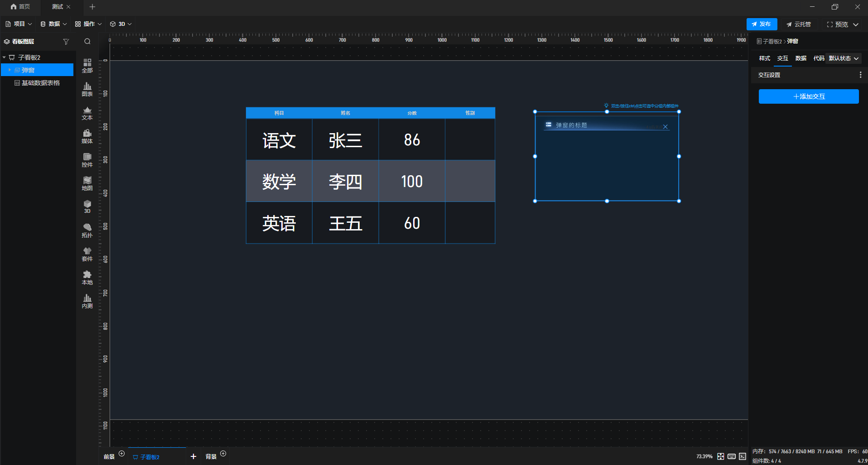
Task: Open the 默认状态 state dropdown
Action: pyautogui.click(x=844, y=58)
